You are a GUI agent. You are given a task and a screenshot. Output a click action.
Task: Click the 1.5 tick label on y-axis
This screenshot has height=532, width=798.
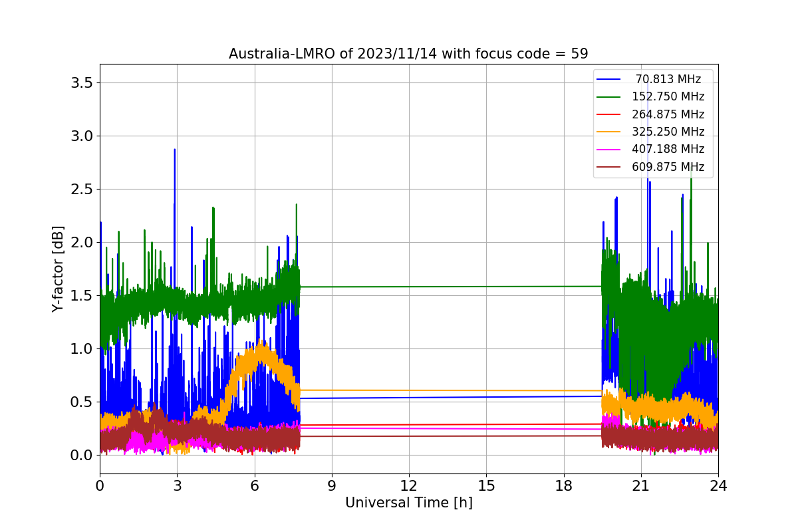pyautogui.click(x=81, y=296)
